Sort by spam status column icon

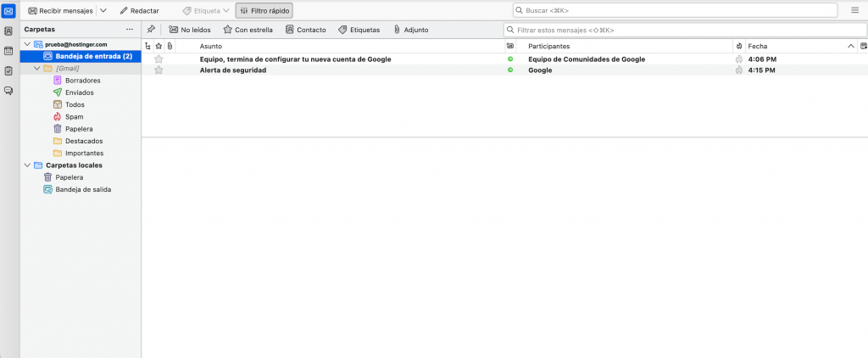click(738, 46)
